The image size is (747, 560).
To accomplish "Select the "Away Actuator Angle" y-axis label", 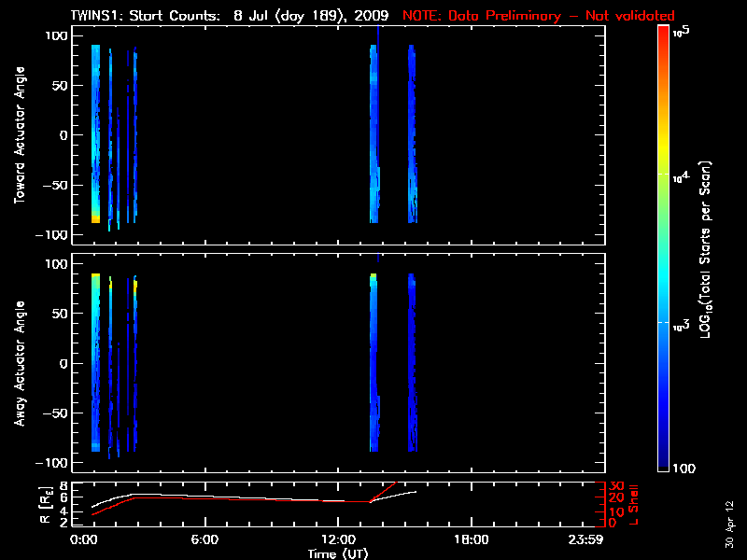I will pos(19,364).
